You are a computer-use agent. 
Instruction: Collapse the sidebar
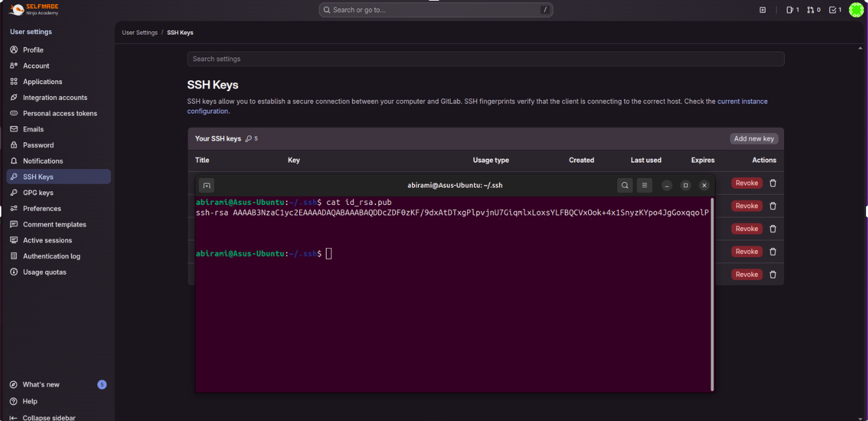(42, 417)
